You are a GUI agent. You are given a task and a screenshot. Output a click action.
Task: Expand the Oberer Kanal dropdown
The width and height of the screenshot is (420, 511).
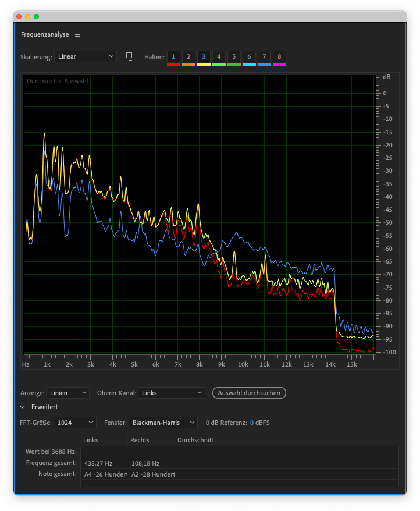(x=172, y=393)
